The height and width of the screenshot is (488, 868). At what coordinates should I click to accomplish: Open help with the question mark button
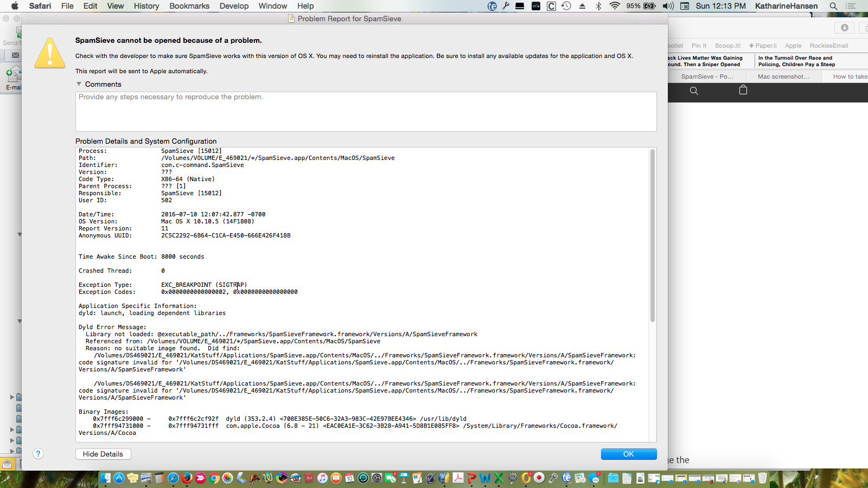[38, 454]
